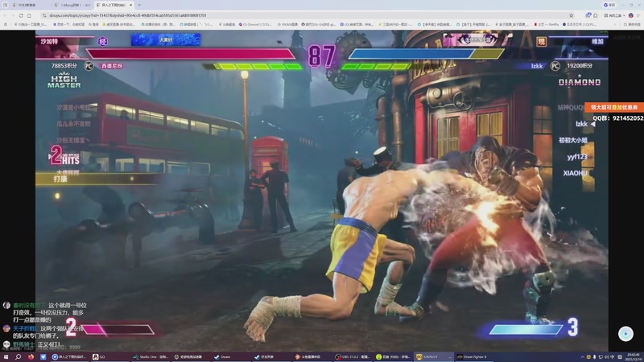Viewport: 644px width, 362px height.
Task: Click the 78853 points score text
Action: [64, 66]
